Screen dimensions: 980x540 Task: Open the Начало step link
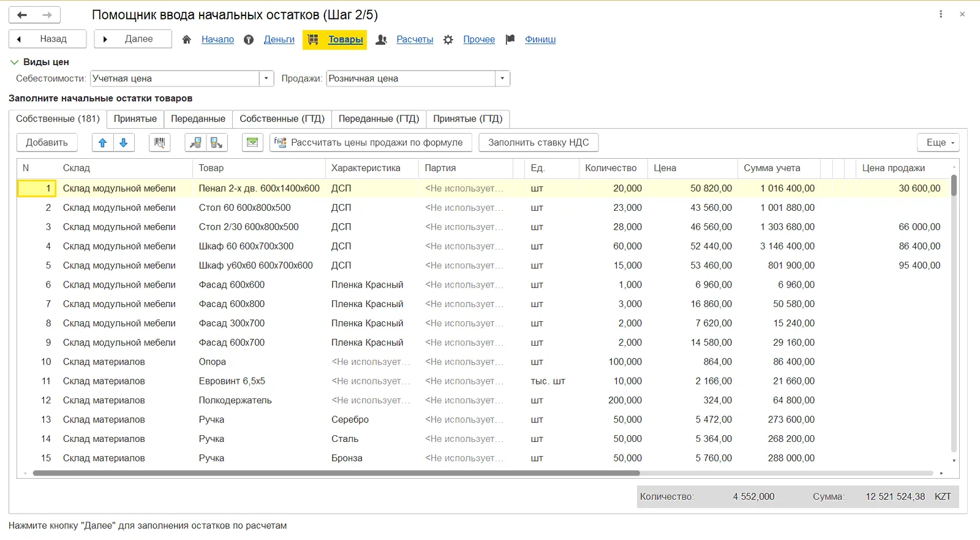217,39
